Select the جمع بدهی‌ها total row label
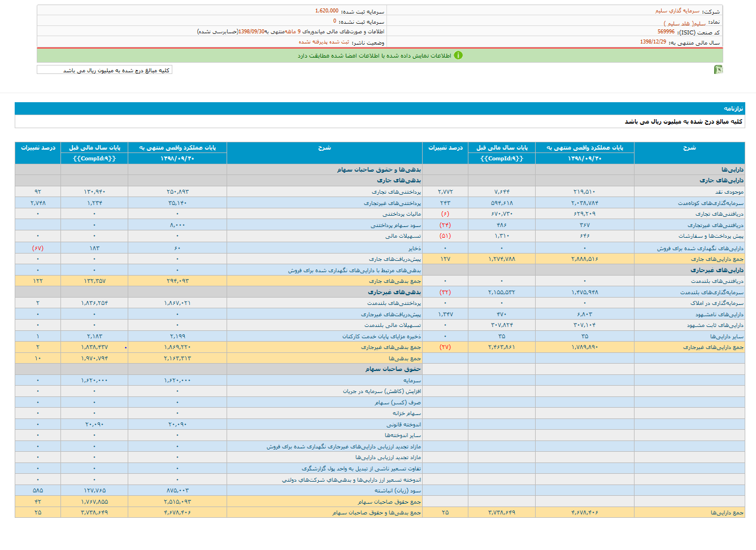This screenshot has width=756, height=550. pyautogui.click(x=405, y=359)
